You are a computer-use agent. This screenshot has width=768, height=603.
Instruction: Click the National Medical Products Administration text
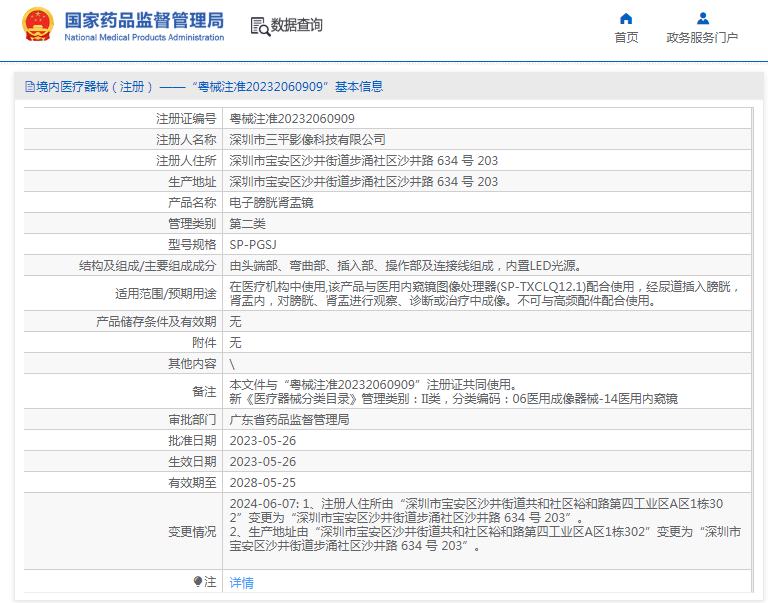(144, 37)
